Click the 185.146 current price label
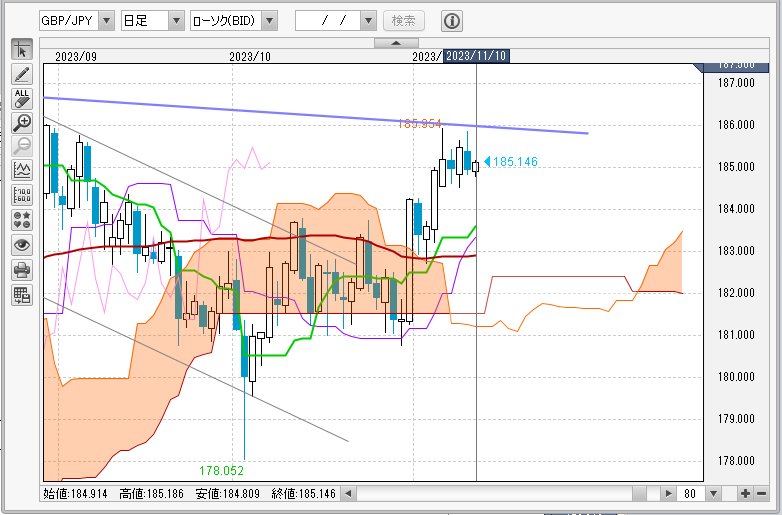This screenshot has width=782, height=515. [515, 162]
